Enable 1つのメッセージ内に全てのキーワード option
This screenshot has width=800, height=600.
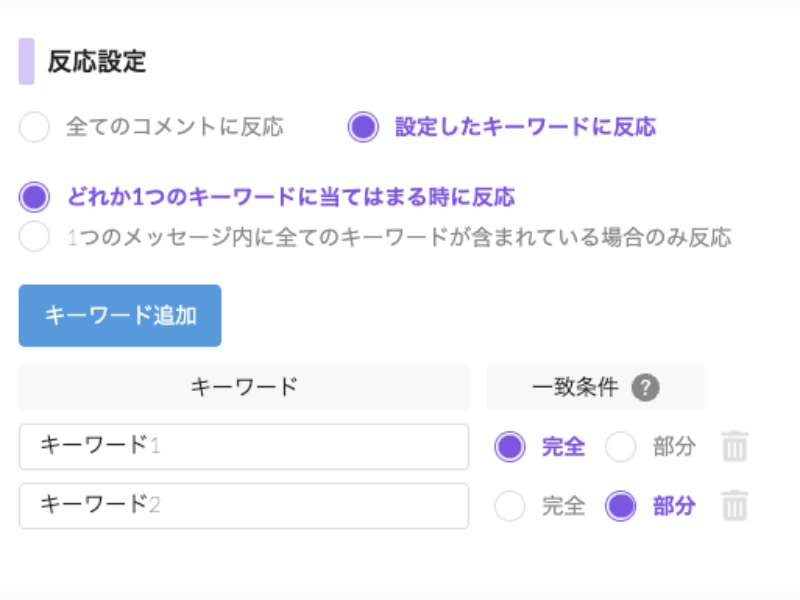(x=35, y=237)
